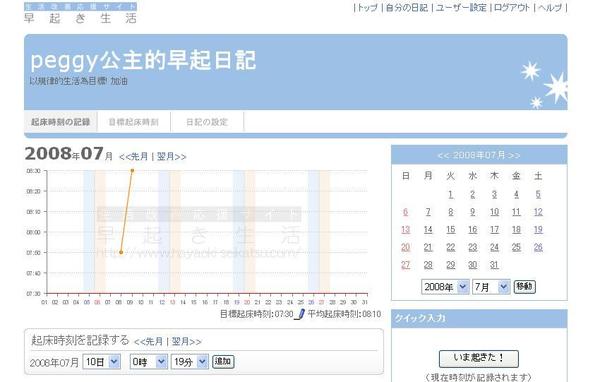
Task: Switch to the 目標起床時刻 tab
Action: (x=134, y=122)
